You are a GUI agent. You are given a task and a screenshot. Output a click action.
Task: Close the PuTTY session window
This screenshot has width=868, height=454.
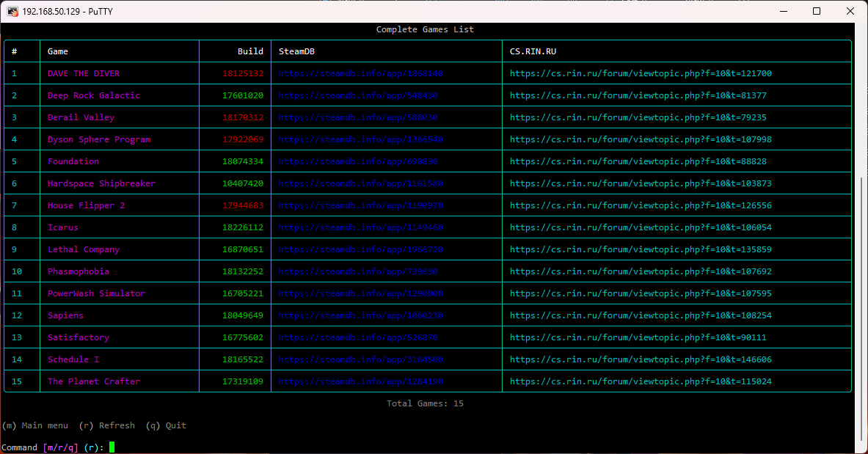tap(850, 11)
